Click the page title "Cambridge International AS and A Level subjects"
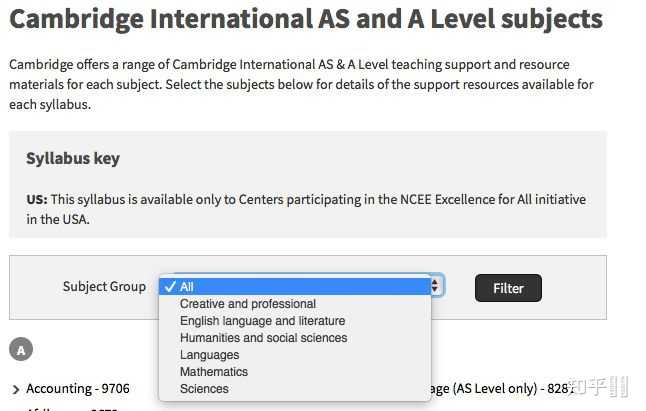Viewport: 646px width, 411px height. point(305,19)
